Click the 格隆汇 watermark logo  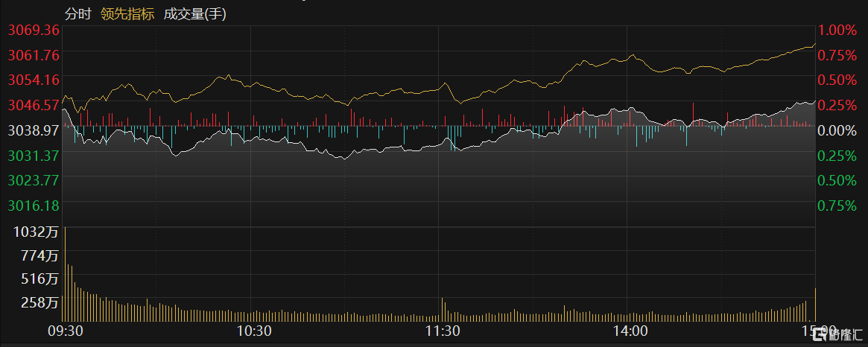[x=840, y=335]
